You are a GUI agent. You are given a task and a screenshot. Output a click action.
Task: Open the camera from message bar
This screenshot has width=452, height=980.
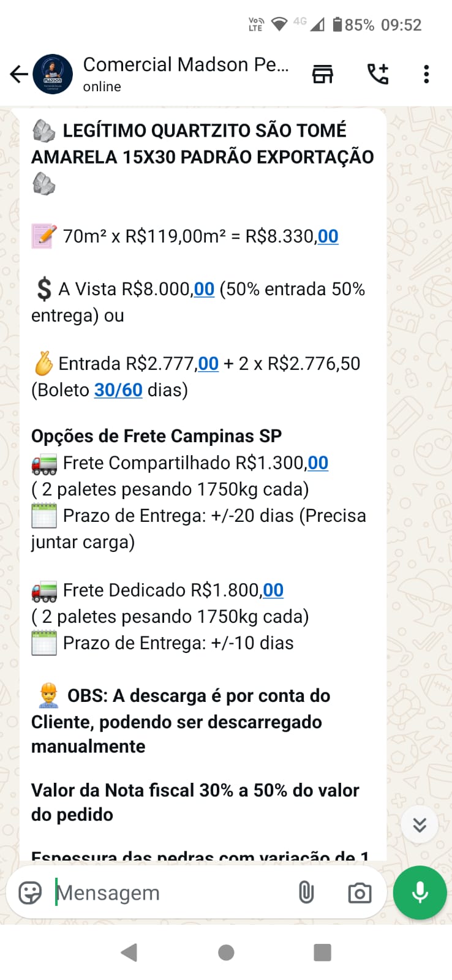coord(359,893)
